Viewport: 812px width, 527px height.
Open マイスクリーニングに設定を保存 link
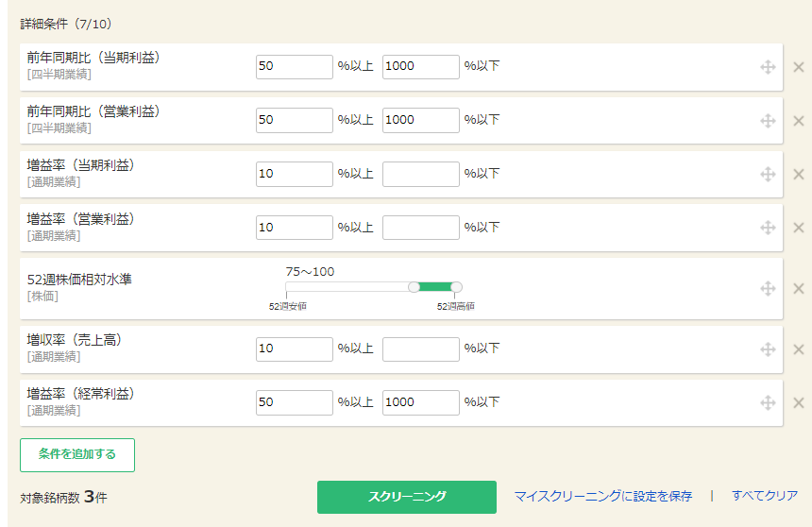coord(602,496)
